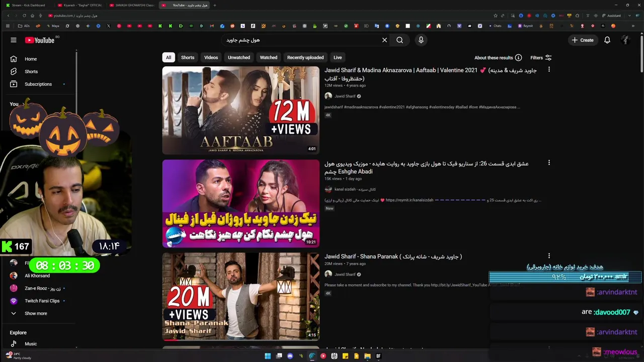Open the YouTube guide hamburger menu

[x=14, y=40]
